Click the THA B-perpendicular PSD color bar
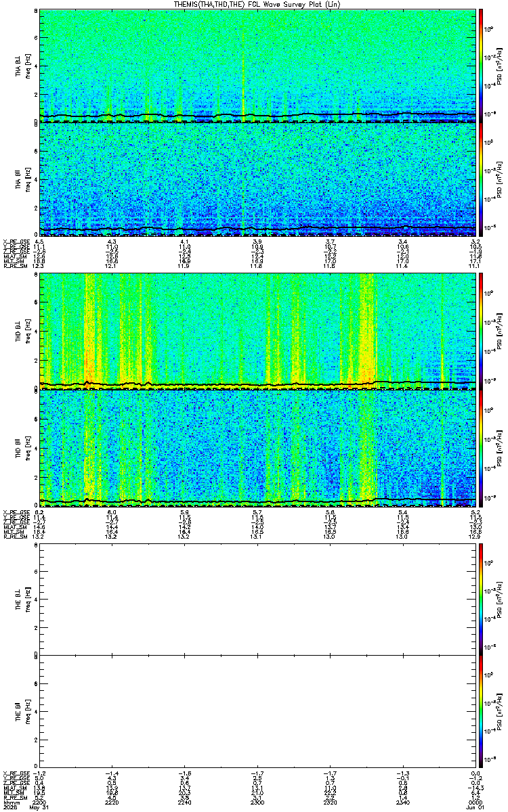The image size is (508, 812). point(482,66)
